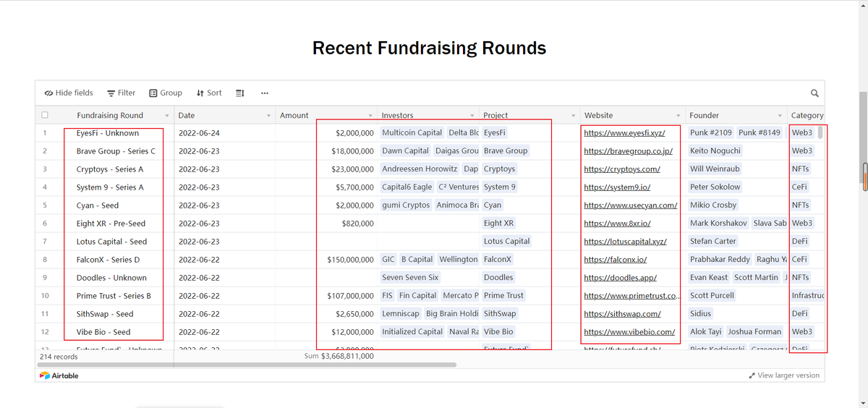The width and height of the screenshot is (868, 408).
Task: Click the Multicoin Capital investor tag
Action: [x=412, y=133]
